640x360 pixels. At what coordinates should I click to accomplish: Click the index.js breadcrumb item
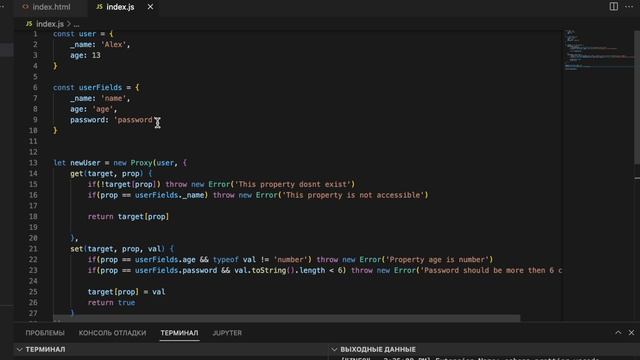click(x=50, y=24)
